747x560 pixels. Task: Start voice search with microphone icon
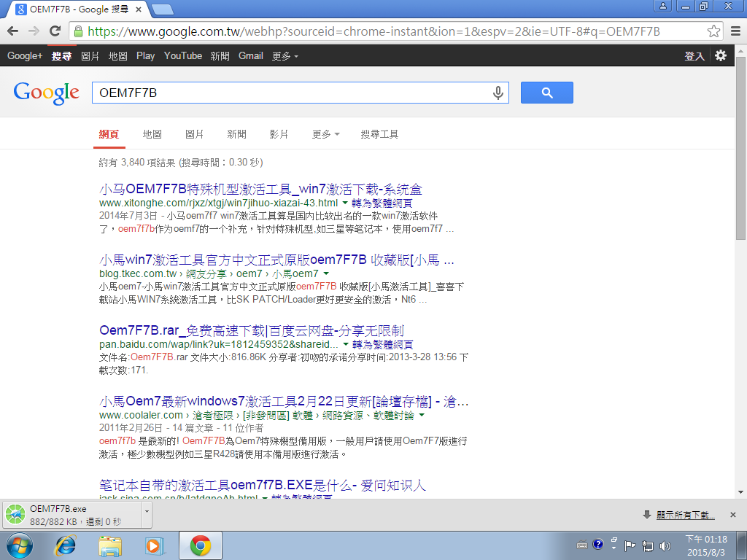[498, 93]
